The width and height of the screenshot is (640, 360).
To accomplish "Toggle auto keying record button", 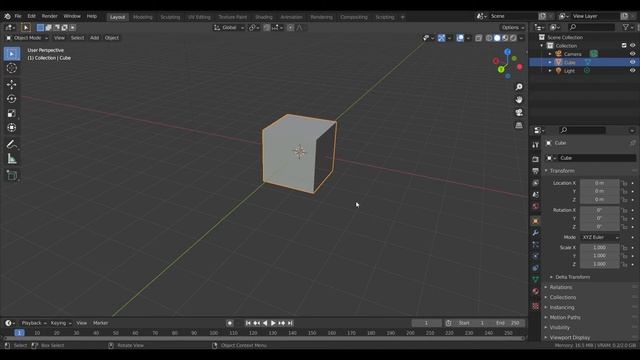I will (x=230, y=323).
